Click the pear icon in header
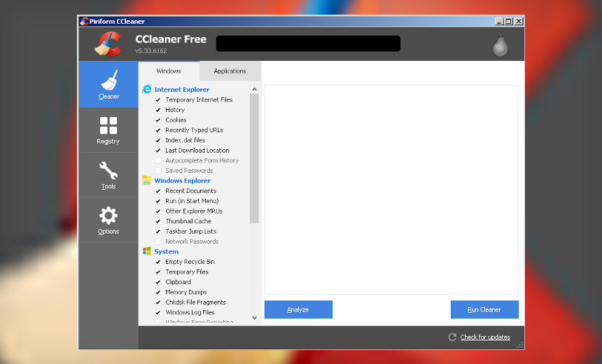The height and width of the screenshot is (364, 602). (500, 45)
